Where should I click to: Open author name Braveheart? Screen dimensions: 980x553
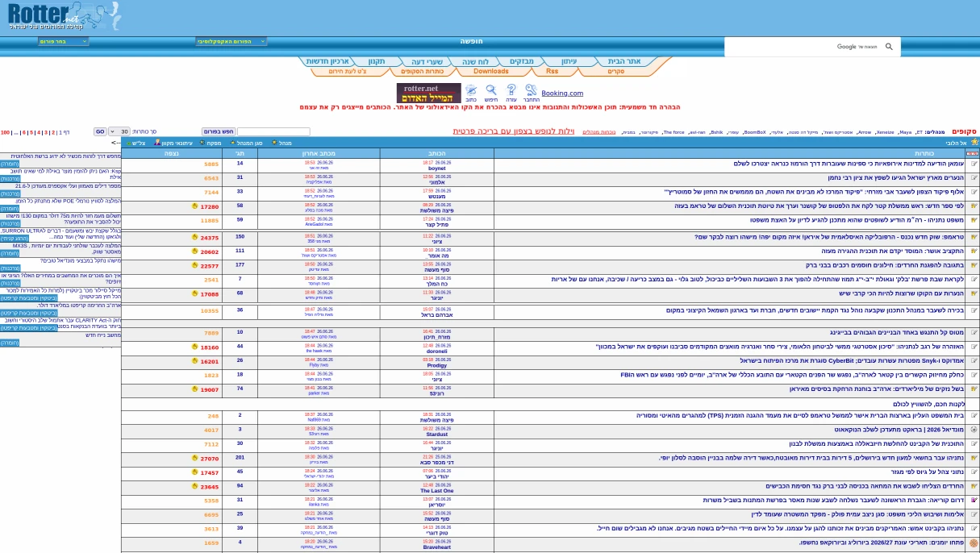(x=436, y=547)
